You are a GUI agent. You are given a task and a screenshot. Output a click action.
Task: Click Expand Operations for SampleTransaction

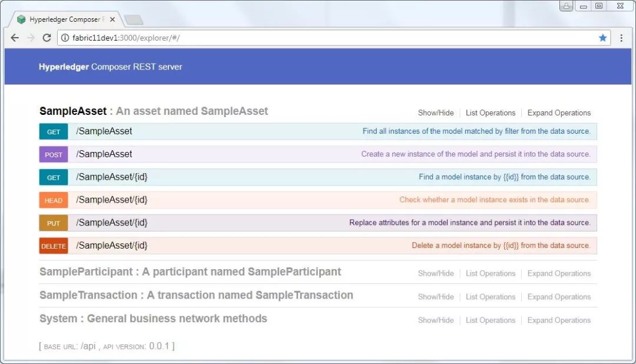click(x=559, y=297)
